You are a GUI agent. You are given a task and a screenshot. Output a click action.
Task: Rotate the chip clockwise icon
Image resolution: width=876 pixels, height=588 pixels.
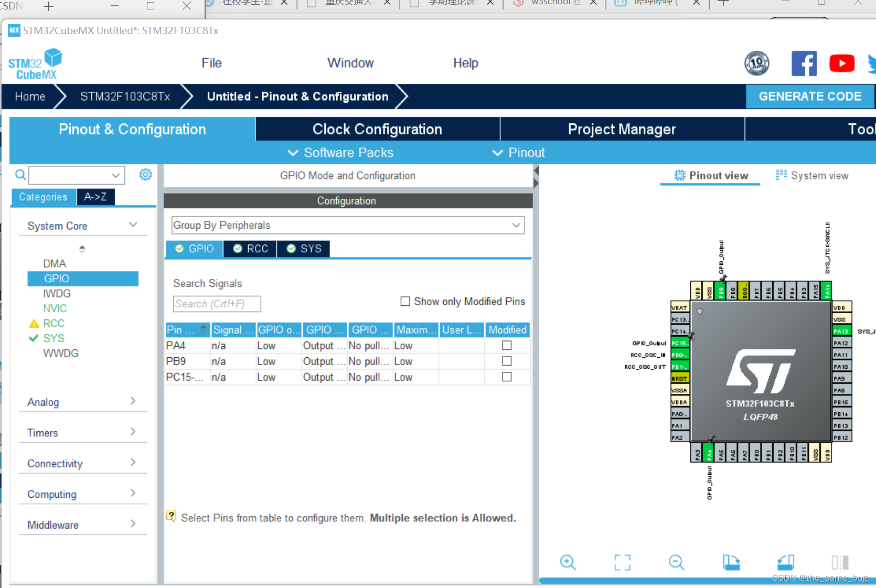pos(731,562)
